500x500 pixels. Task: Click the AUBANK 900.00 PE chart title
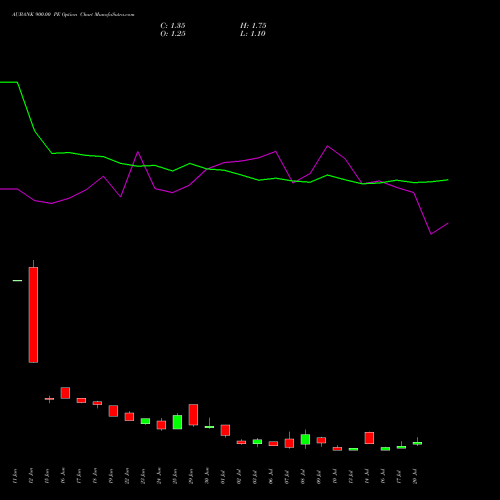(73, 15)
